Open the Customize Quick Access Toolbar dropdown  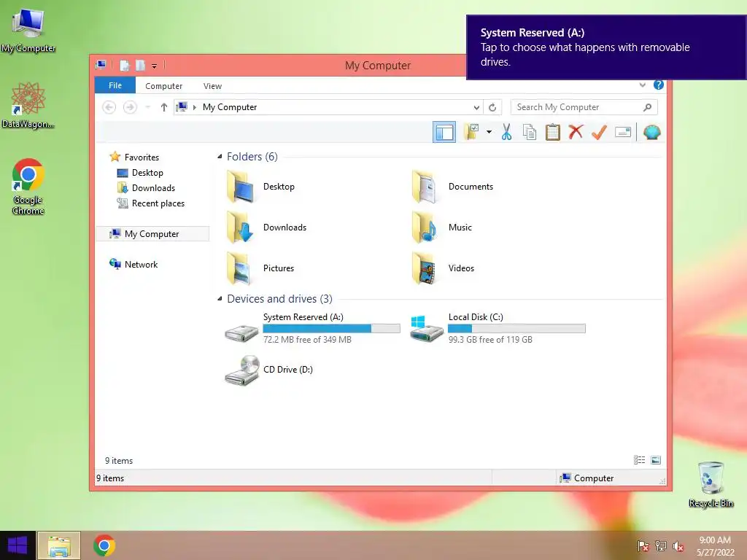[x=155, y=66]
